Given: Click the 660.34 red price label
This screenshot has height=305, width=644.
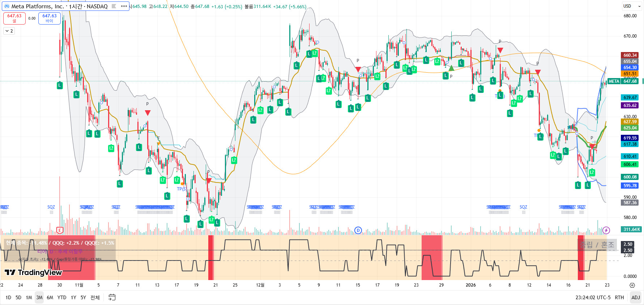Looking at the screenshot, I should (630, 55).
